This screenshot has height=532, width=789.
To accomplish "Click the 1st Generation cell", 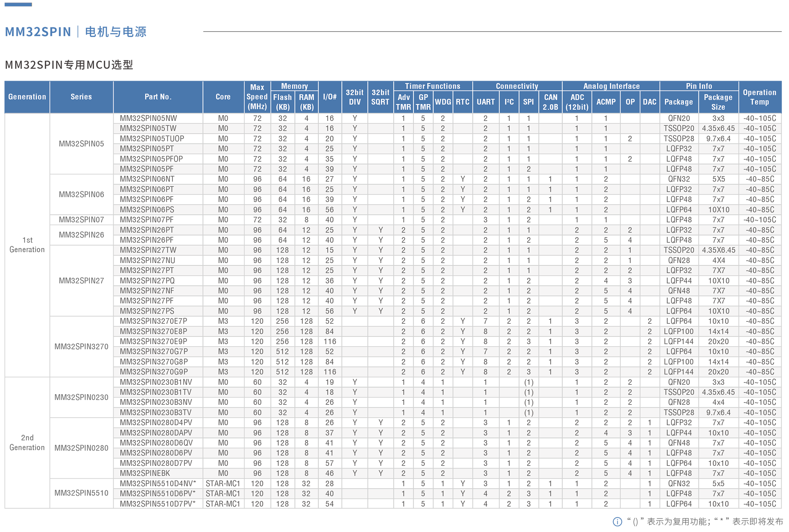I will tap(27, 245).
